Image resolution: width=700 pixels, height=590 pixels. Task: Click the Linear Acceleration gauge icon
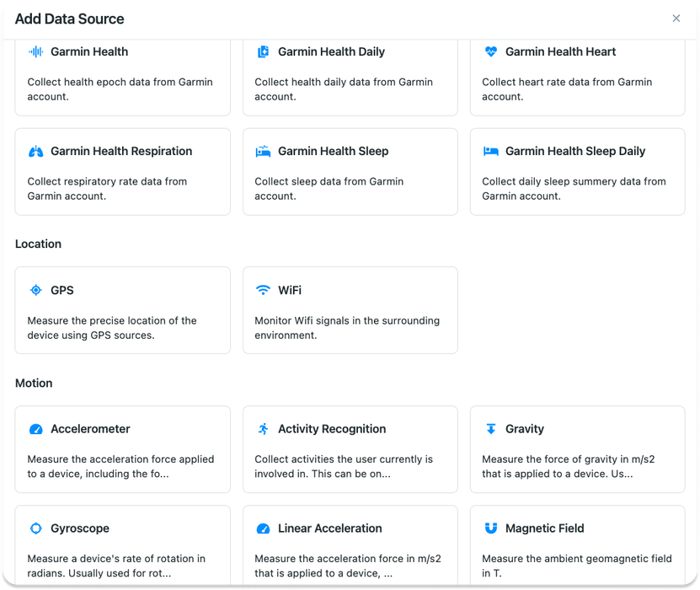tap(263, 528)
